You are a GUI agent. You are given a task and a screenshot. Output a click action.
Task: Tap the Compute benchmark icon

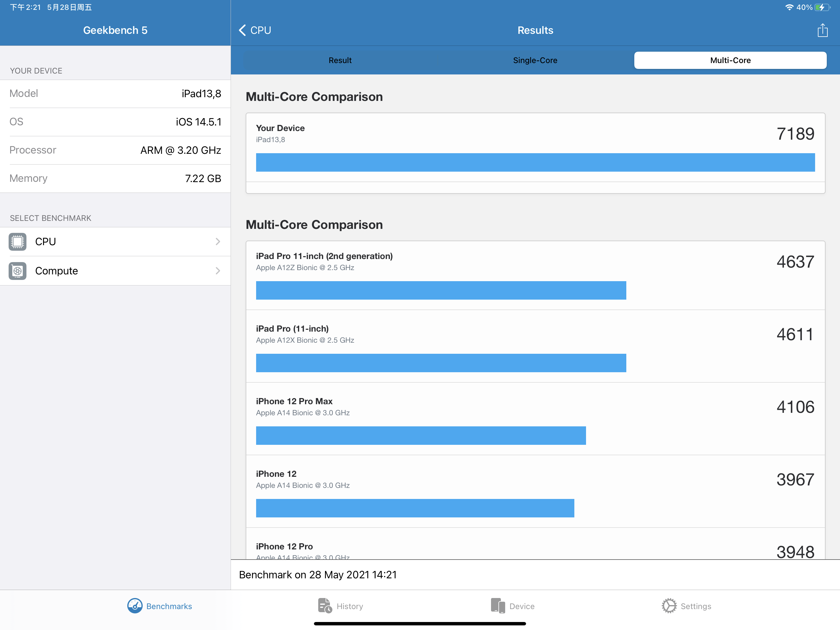point(18,271)
